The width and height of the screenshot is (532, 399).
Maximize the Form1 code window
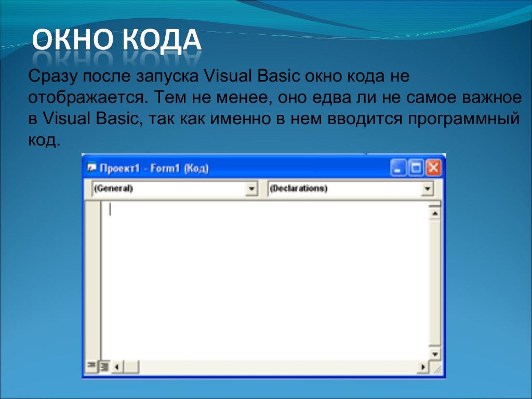coord(416,168)
